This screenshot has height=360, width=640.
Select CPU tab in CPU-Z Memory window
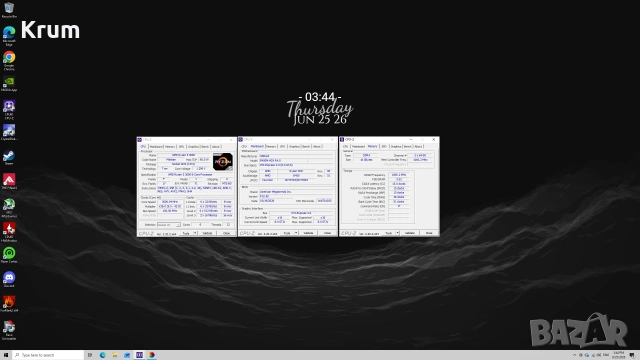[345, 147]
